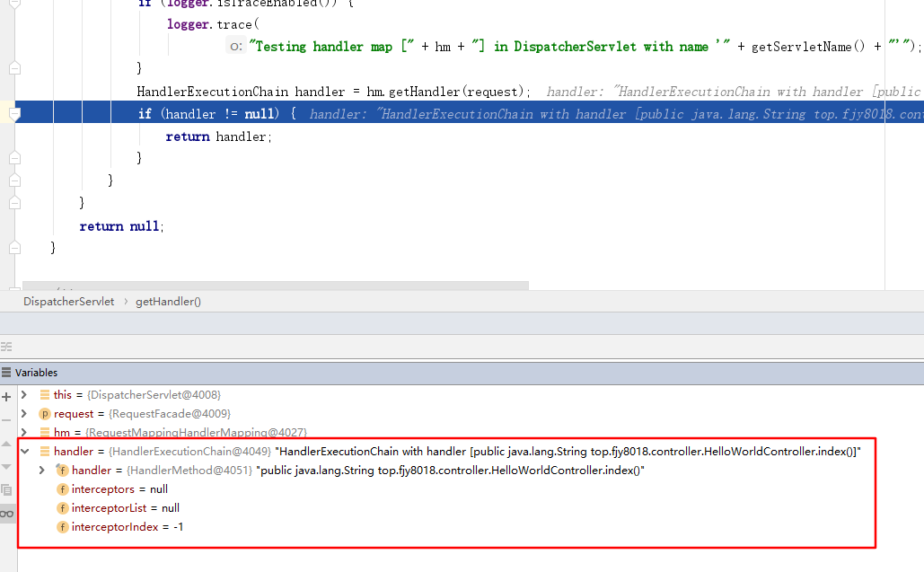Click the Remove Watch minus icon
The image size is (924, 572).
[6, 418]
